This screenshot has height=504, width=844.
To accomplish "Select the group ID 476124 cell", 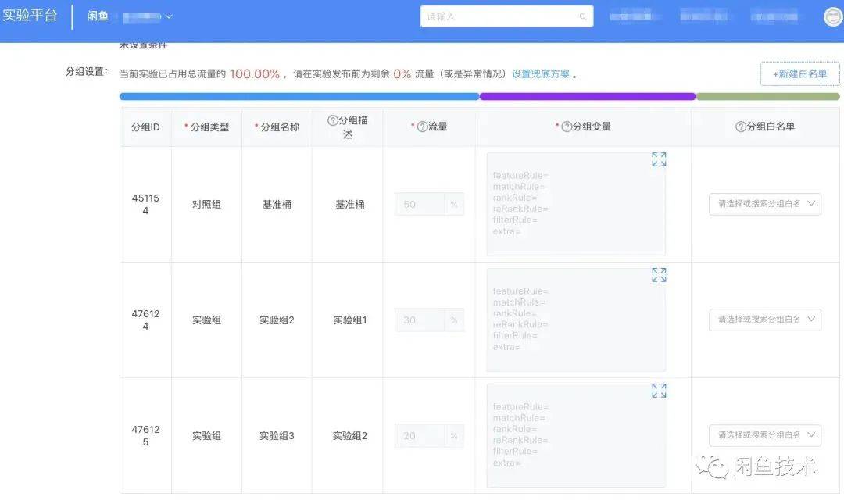I will [x=145, y=320].
